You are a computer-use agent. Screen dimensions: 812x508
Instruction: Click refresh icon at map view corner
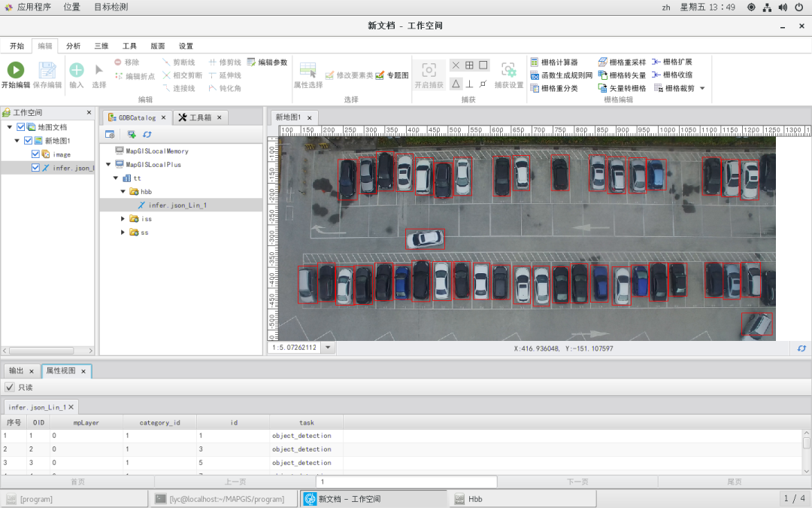[801, 348]
